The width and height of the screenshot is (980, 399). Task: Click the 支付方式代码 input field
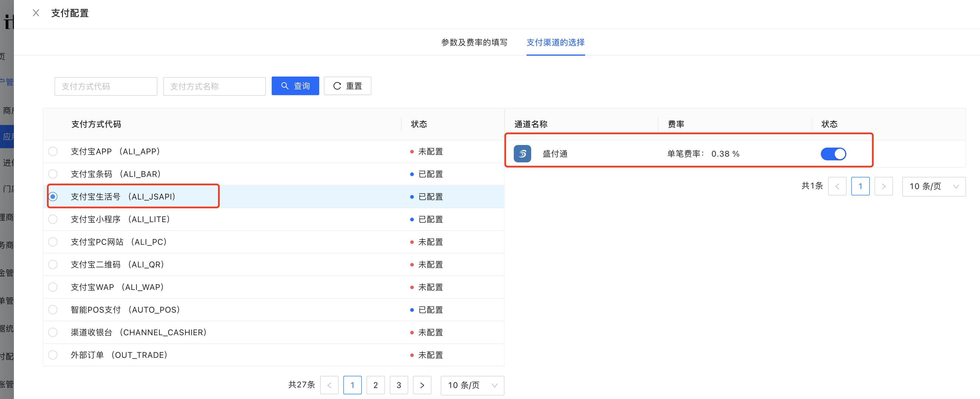106,86
